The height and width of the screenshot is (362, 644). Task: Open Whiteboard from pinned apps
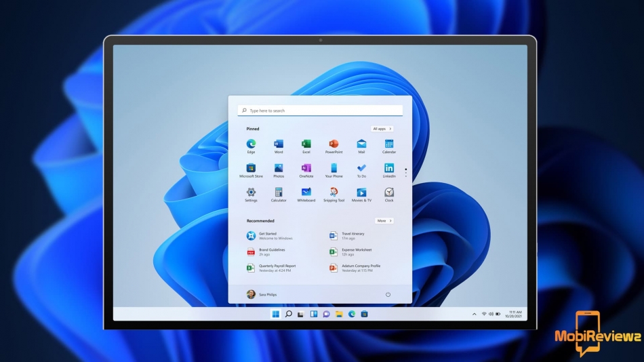point(306,193)
